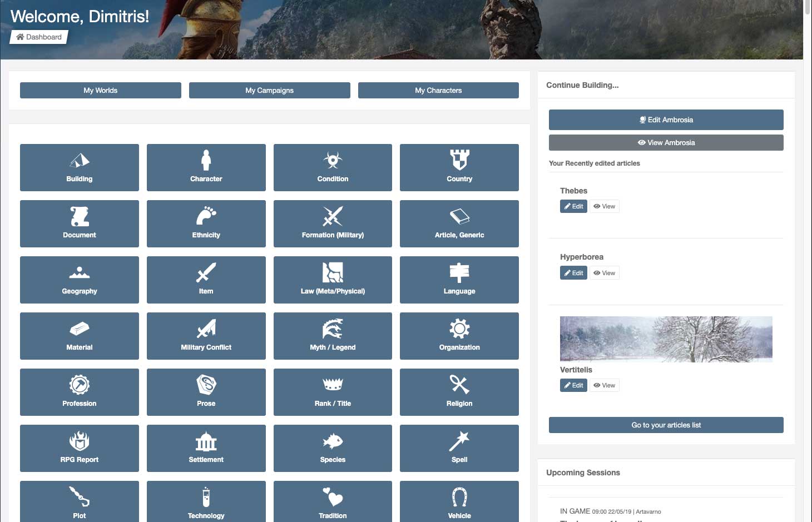
Task: Open the Dashboard breadcrumb
Action: point(38,37)
